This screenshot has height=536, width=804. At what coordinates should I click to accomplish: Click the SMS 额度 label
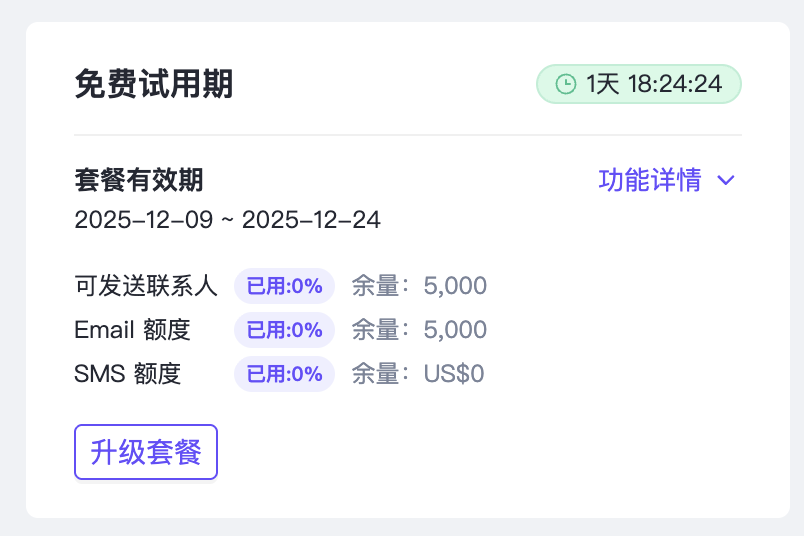coord(128,374)
